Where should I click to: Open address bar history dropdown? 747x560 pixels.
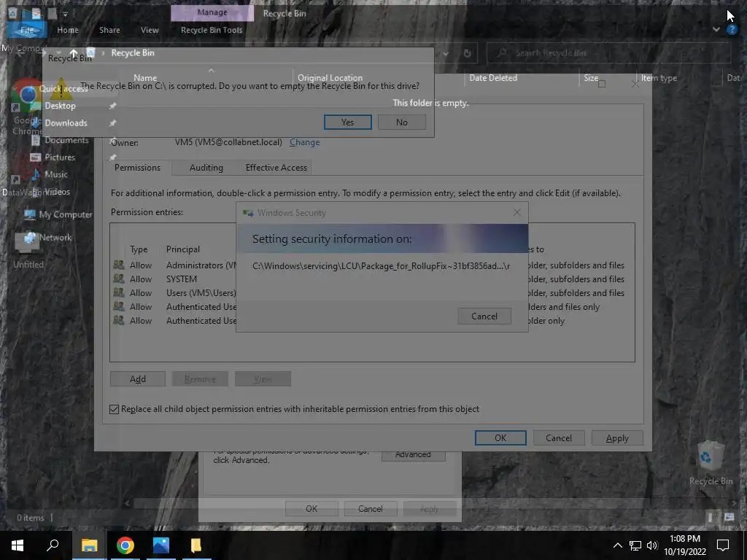(x=446, y=53)
